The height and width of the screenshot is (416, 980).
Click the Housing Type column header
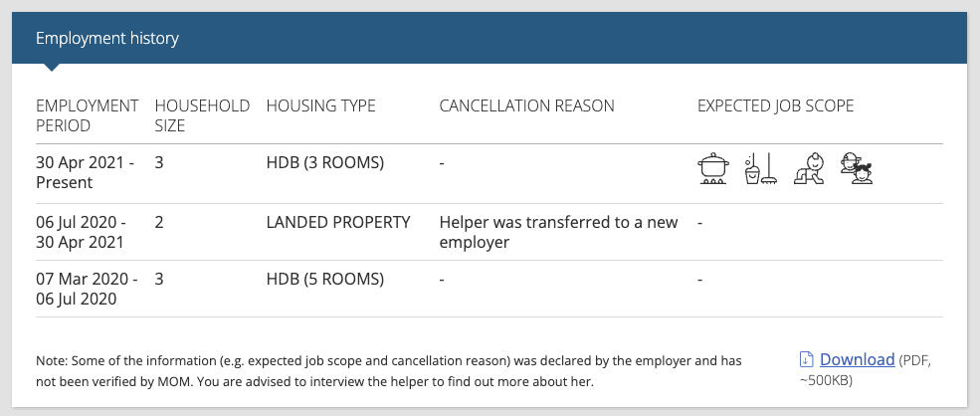click(x=320, y=105)
